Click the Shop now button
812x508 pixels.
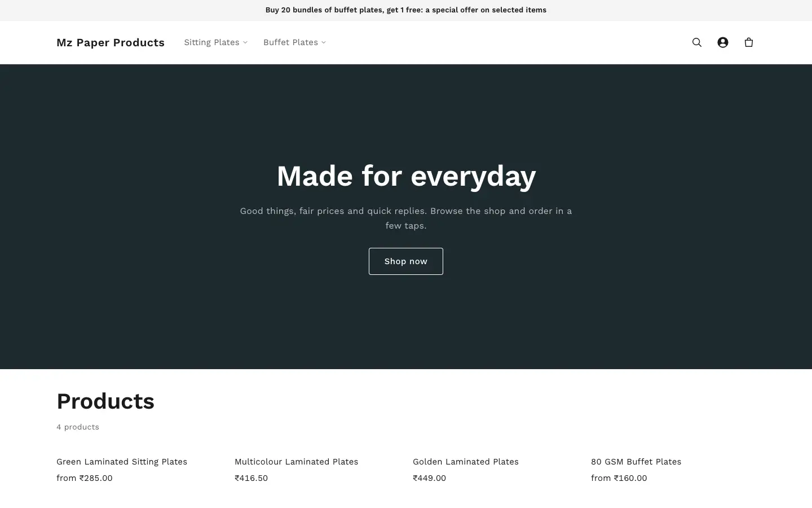click(x=406, y=261)
